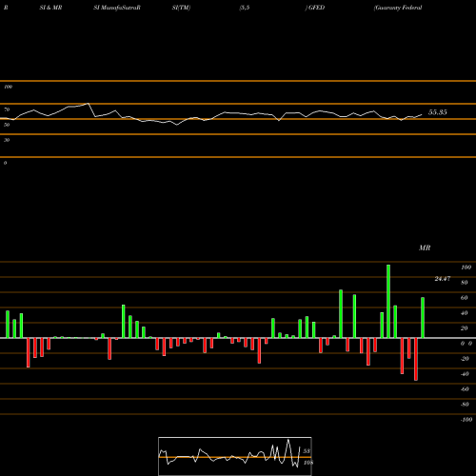Click the (5,5 parameter text in header
The width and height of the screenshot is (476, 476).
pos(245,8)
